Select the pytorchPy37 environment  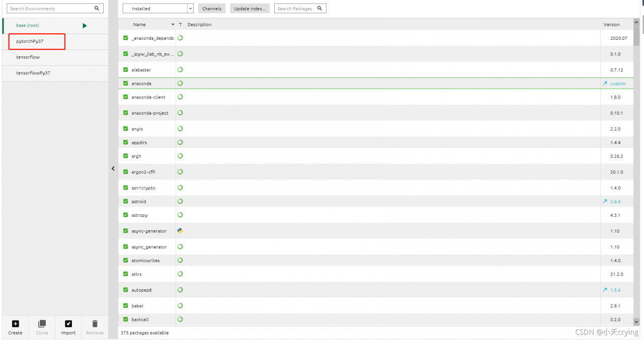(55, 41)
